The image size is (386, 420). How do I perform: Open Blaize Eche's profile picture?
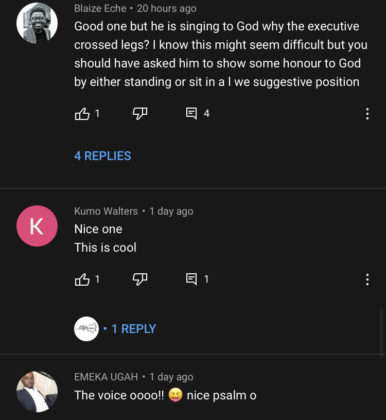point(37,23)
